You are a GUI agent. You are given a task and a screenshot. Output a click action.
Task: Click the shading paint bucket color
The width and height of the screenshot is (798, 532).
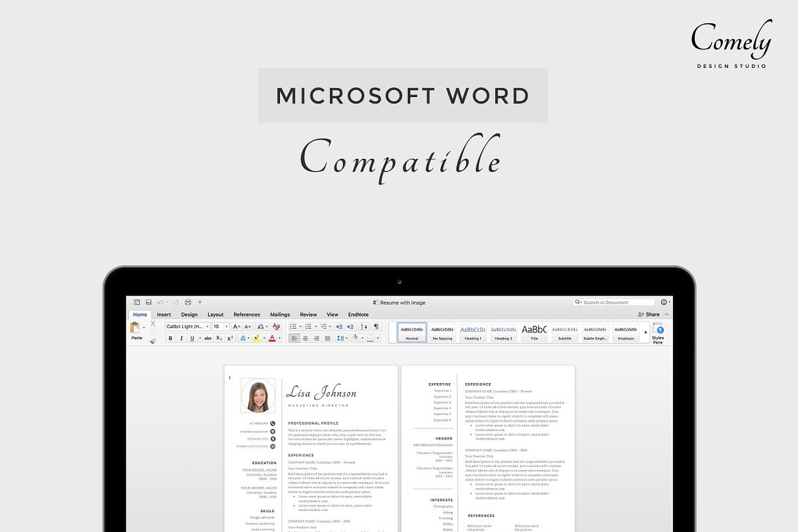point(355,337)
